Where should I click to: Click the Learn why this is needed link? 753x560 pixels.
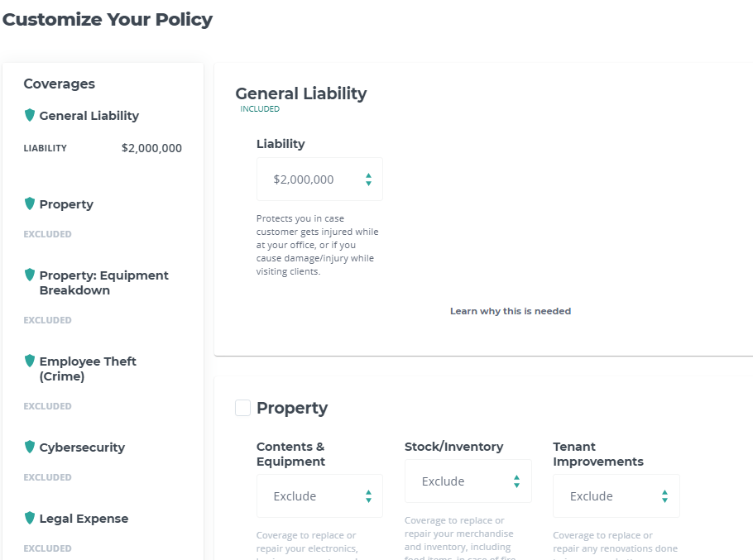[511, 311]
